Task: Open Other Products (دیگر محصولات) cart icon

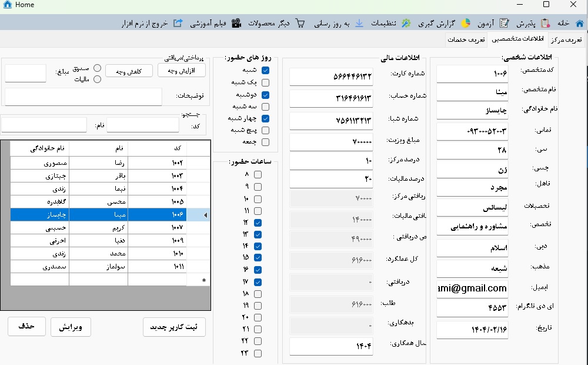Action: pos(300,24)
